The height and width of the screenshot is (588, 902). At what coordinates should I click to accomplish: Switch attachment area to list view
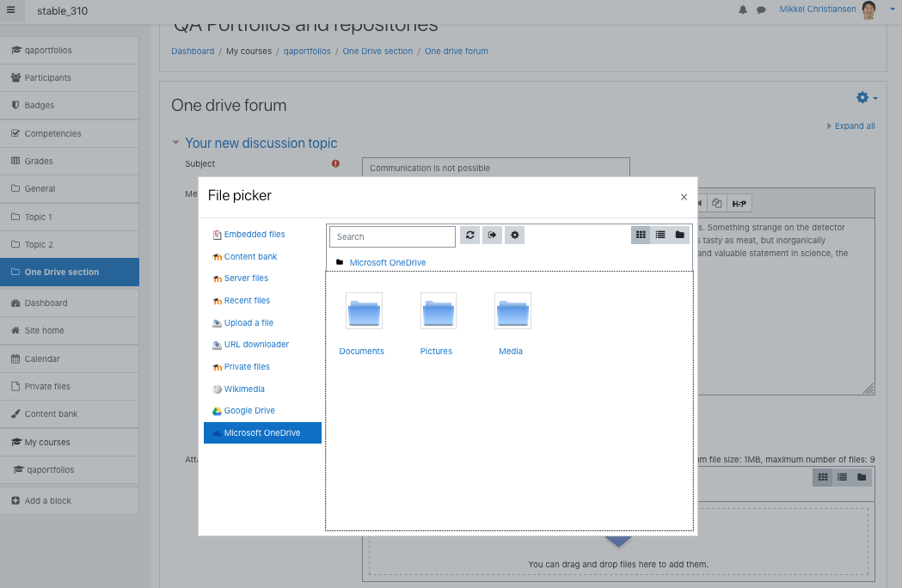842,477
